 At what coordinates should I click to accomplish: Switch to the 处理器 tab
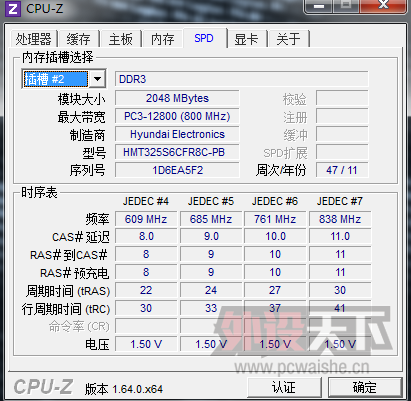click(33, 39)
